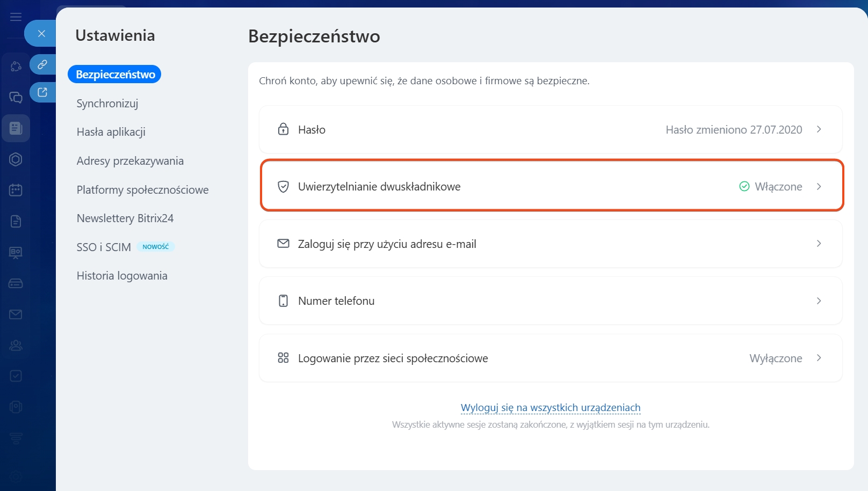This screenshot has height=491, width=868.
Task: Click the mail envelope sidebar icon
Action: 16,314
